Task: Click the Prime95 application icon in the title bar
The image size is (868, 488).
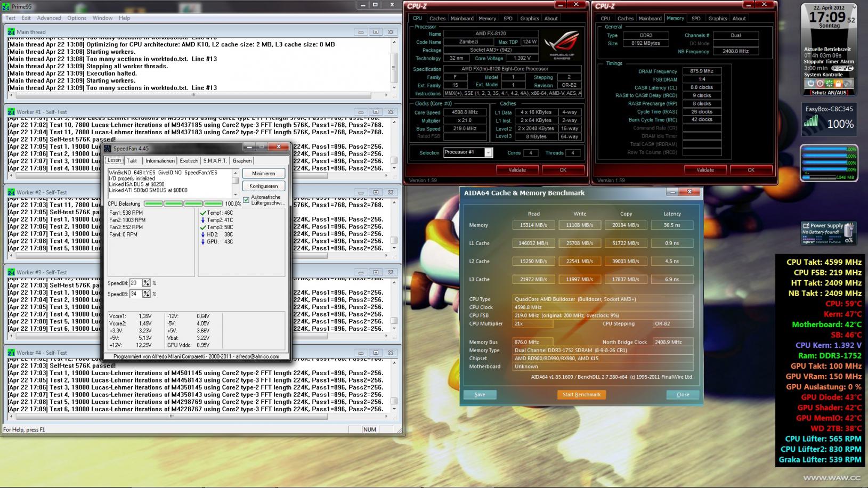Action: pyautogui.click(x=6, y=6)
